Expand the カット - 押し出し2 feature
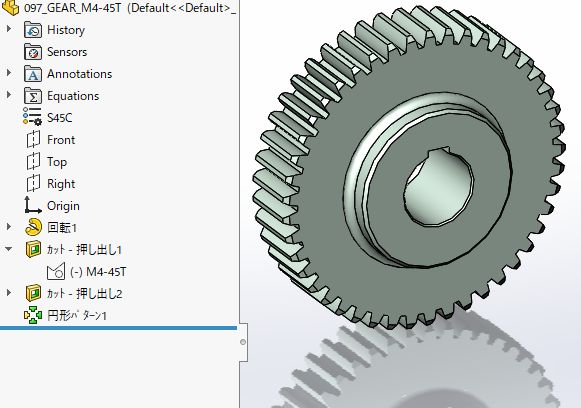The image size is (581, 408). click(9, 293)
